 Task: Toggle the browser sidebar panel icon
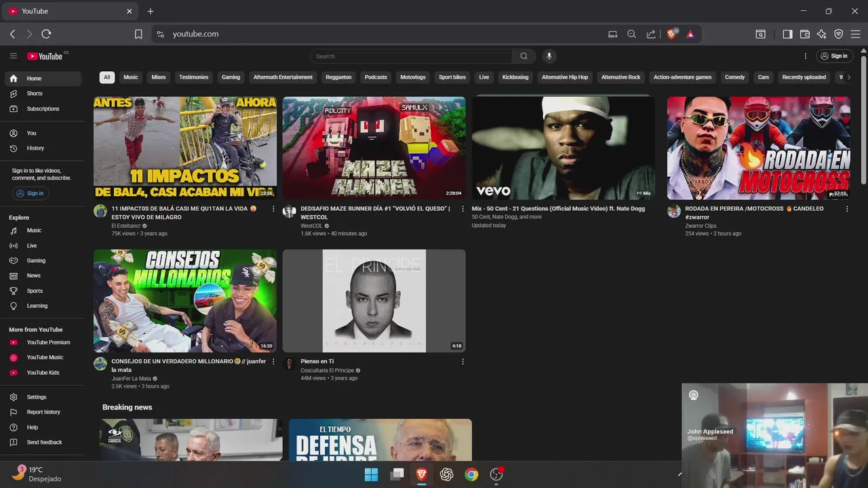787,34
